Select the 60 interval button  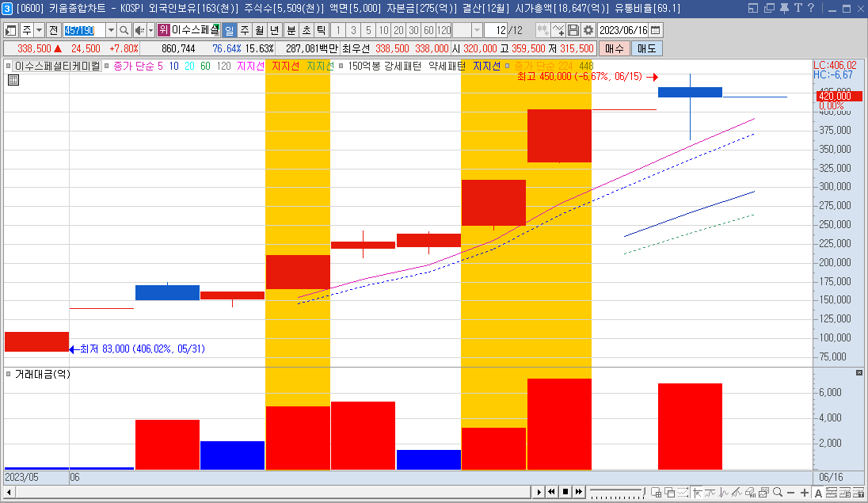[x=428, y=30]
